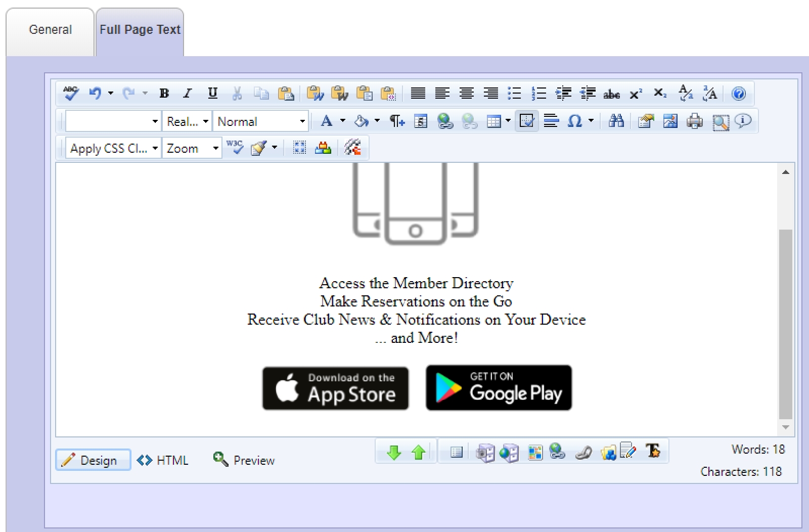Click the editor vertical scrollbar thumb
This screenshot has height=532, width=809.
click(x=785, y=324)
